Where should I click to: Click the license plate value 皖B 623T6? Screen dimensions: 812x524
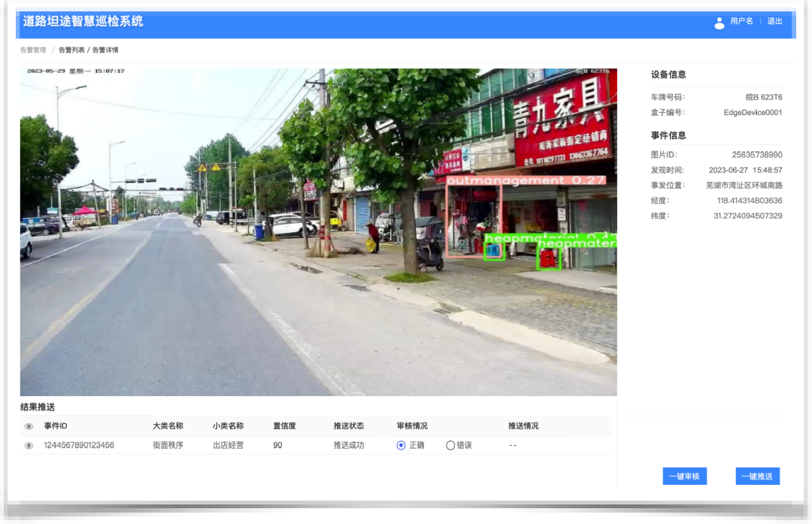click(764, 97)
